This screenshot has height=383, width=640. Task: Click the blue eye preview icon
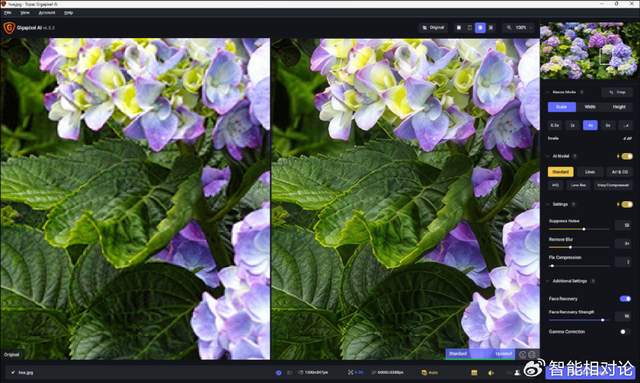coord(278,372)
